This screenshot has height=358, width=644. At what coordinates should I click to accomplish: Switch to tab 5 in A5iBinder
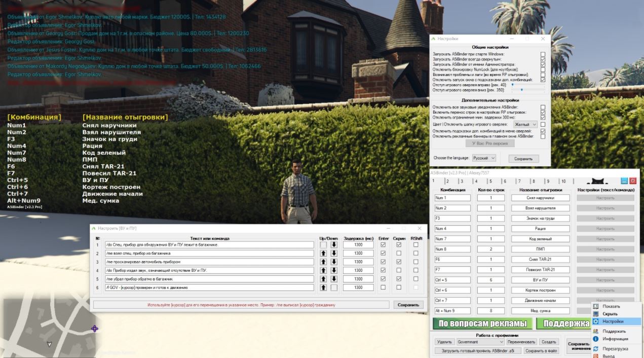(490, 181)
